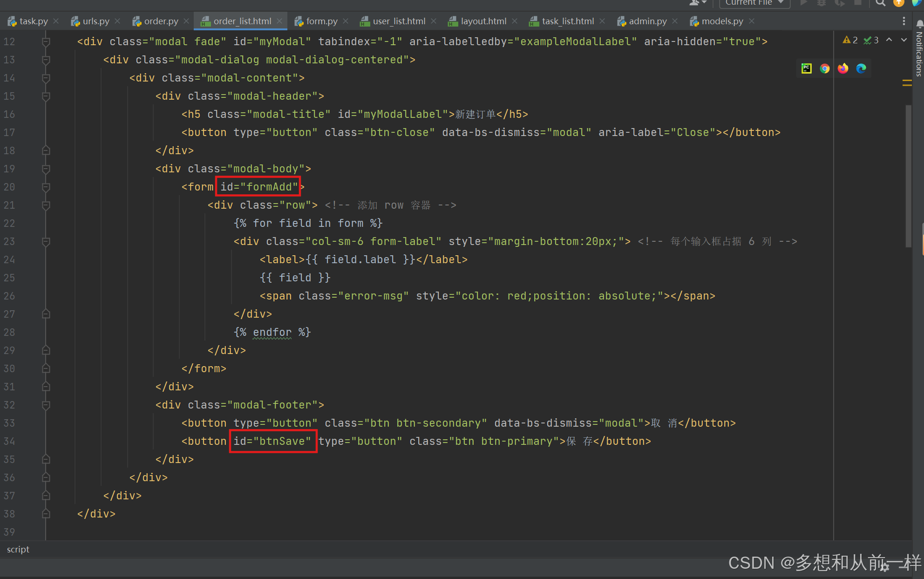Jump to next highlighted error arrow

click(x=904, y=40)
